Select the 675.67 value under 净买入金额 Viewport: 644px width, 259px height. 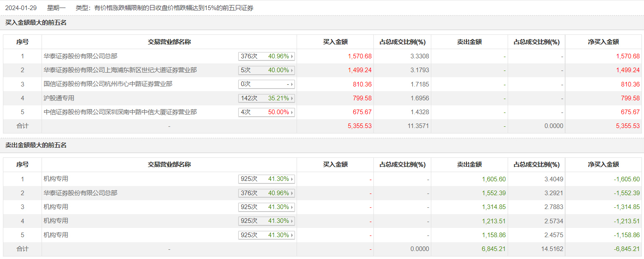(x=630, y=112)
